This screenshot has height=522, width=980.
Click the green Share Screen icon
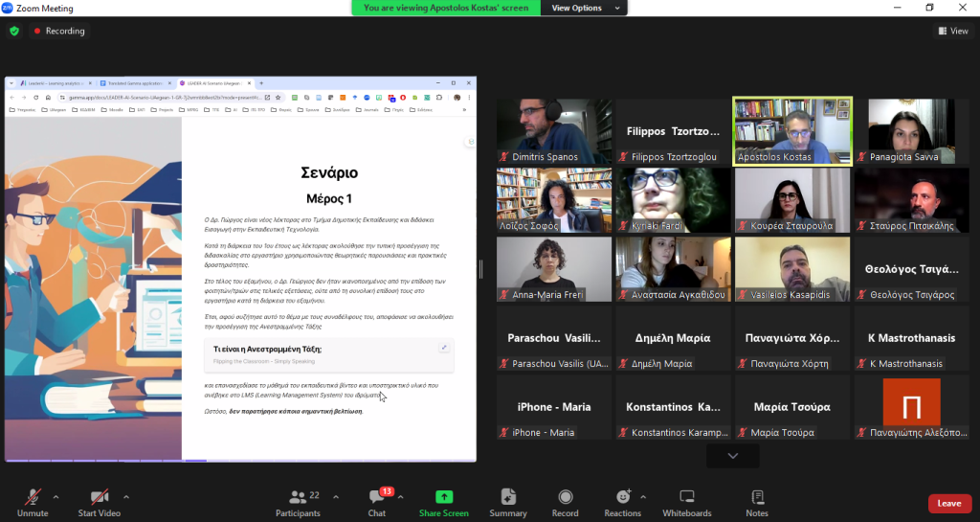tap(443, 497)
